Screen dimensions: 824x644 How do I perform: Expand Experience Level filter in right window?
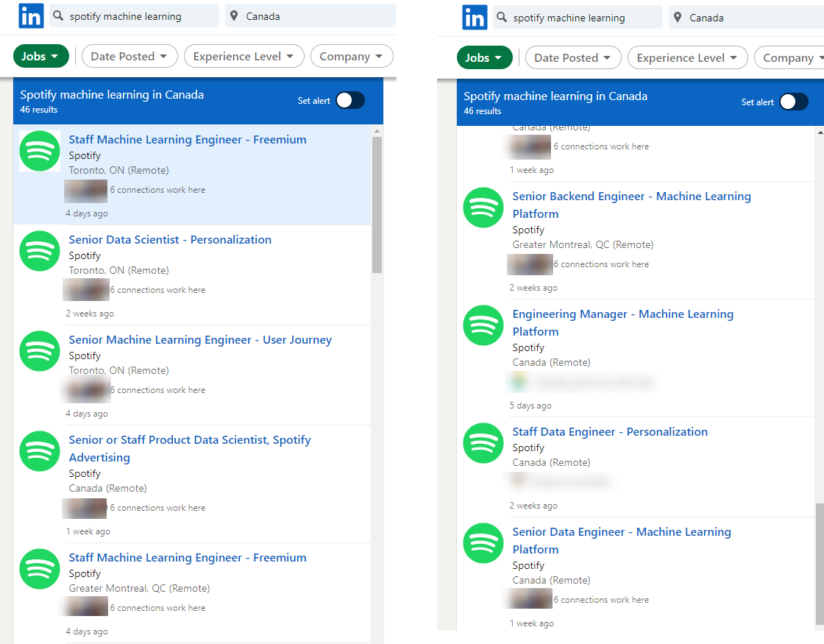click(687, 57)
